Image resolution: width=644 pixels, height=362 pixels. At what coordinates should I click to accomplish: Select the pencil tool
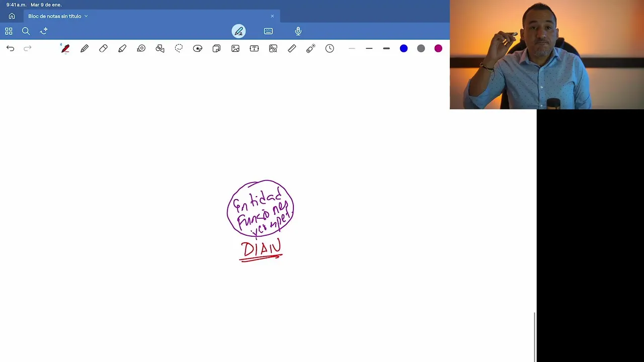85,48
